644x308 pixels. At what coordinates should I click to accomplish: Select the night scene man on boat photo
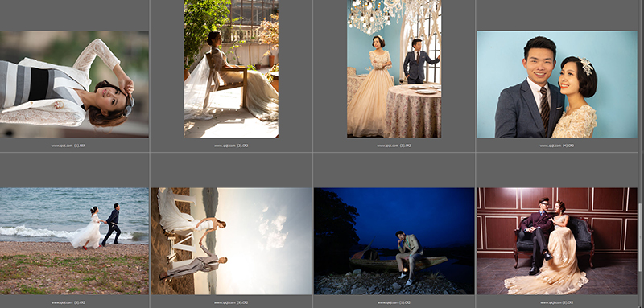[394, 241]
